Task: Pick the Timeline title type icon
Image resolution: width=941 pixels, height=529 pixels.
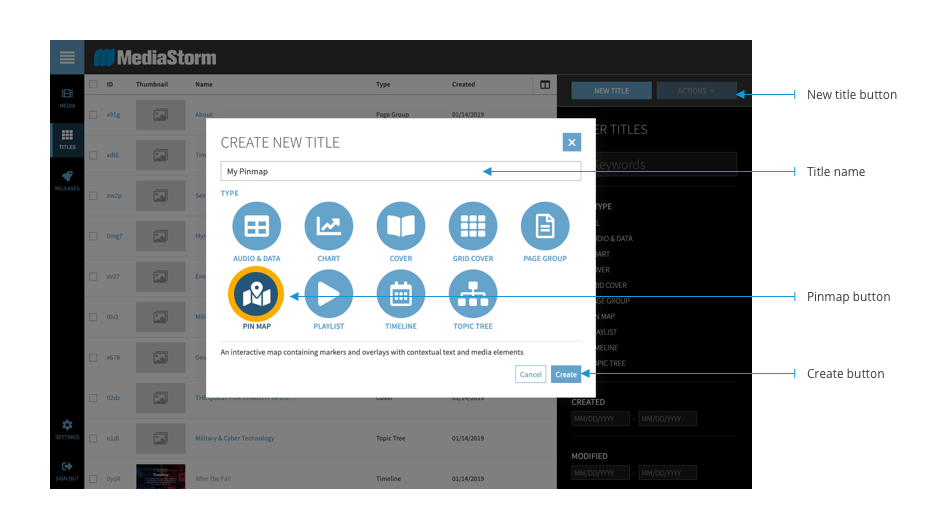Action: (401, 293)
